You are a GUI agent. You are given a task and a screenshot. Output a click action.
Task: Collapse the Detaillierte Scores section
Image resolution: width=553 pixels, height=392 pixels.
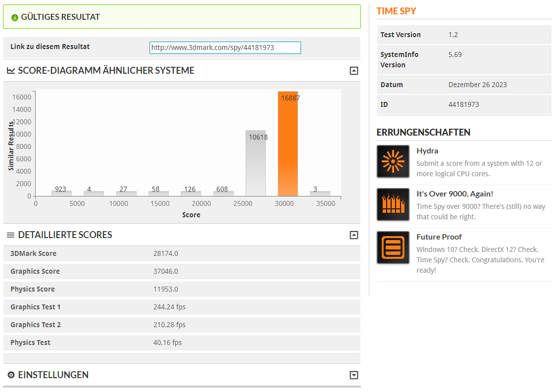(x=354, y=235)
